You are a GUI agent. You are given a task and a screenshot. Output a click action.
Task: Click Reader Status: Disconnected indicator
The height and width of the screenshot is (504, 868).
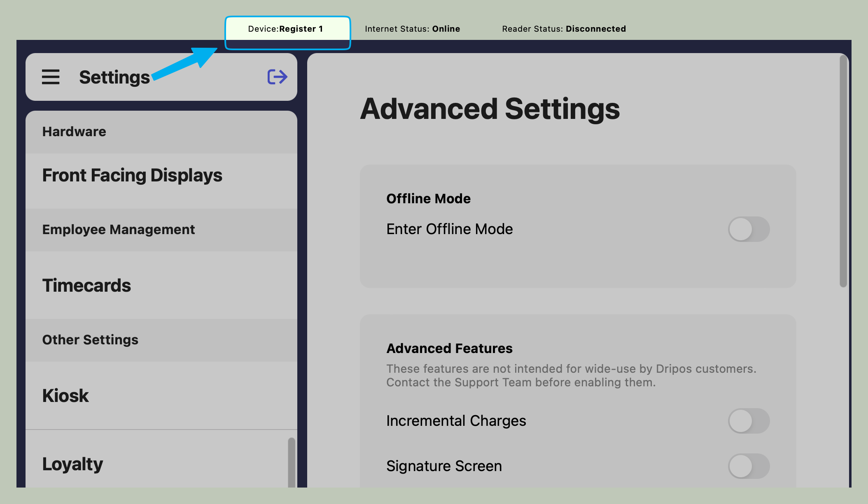(x=564, y=29)
